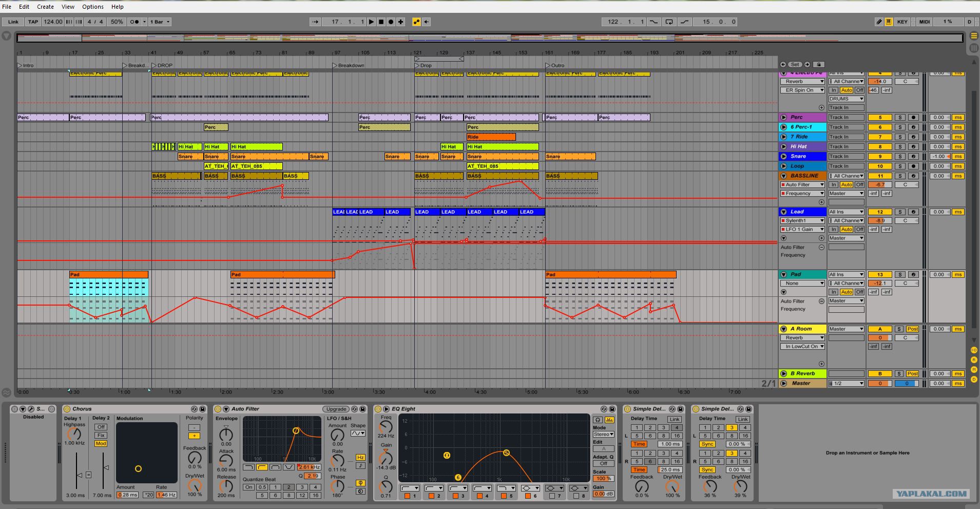Screen dimensions: 980x509
Task: Open the Lead track Sylenth1 chooser
Action: [x=802, y=220]
